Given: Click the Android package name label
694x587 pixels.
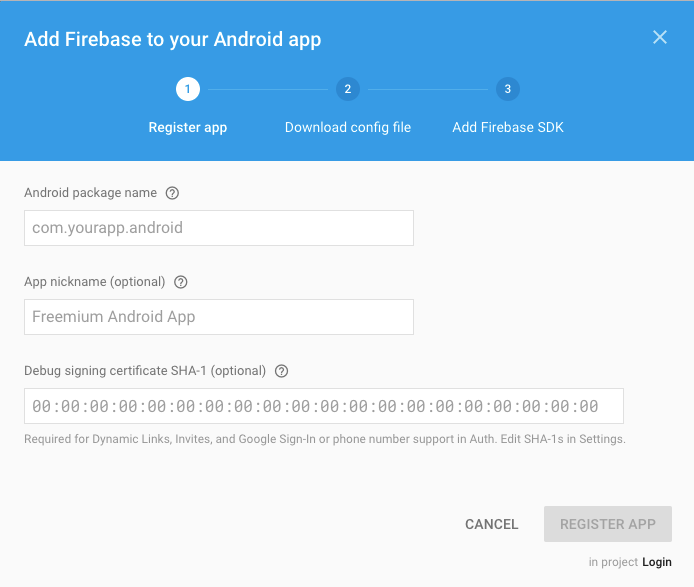Looking at the screenshot, I should [90, 193].
